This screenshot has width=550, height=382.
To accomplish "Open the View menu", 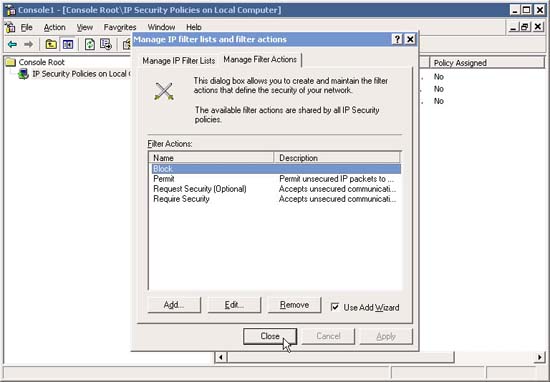I will tap(85, 27).
